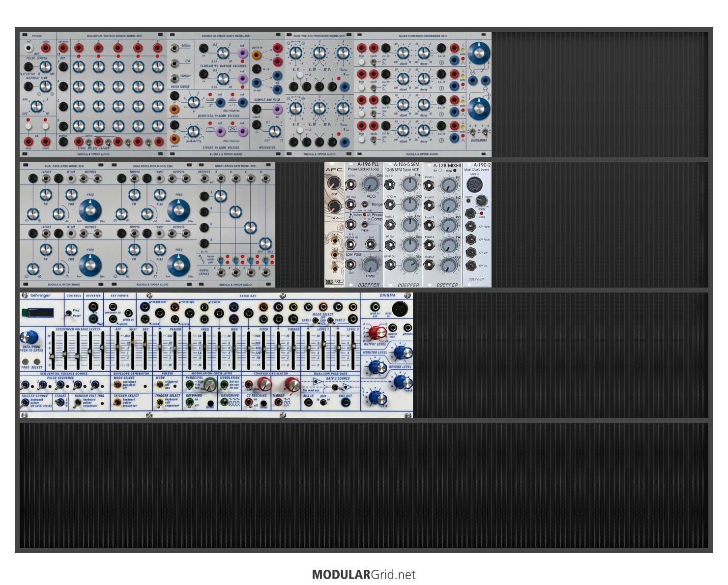728x585 pixels.
Task: Click the Behringer PAGE button
Action: 26,362
